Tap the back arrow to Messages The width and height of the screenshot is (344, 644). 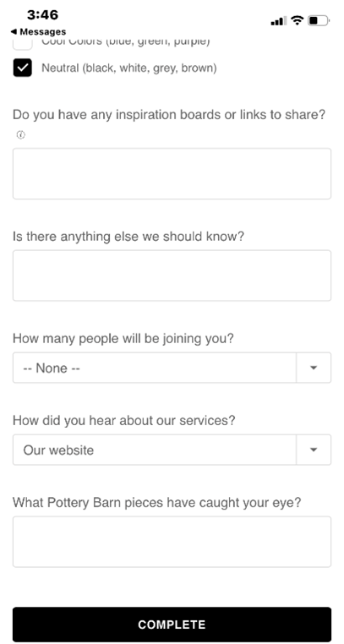click(14, 31)
